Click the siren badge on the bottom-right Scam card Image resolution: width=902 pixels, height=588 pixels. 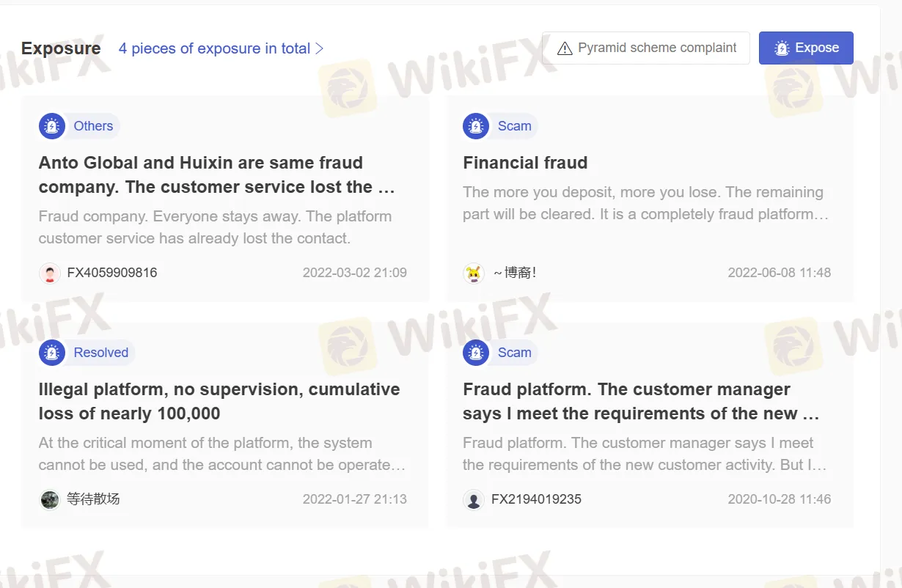(x=475, y=352)
